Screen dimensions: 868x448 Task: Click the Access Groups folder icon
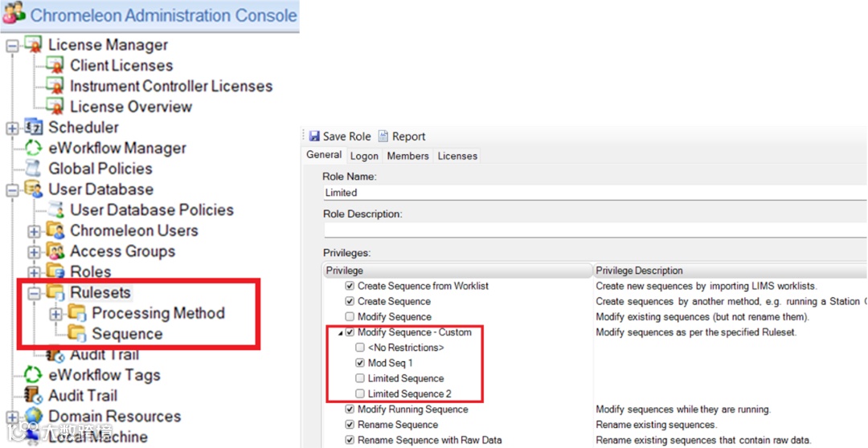[55, 251]
